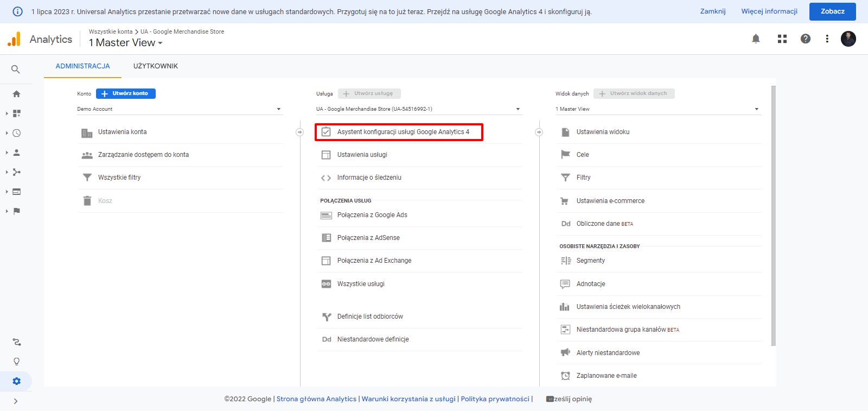Open the Google apps grid icon

coord(782,39)
